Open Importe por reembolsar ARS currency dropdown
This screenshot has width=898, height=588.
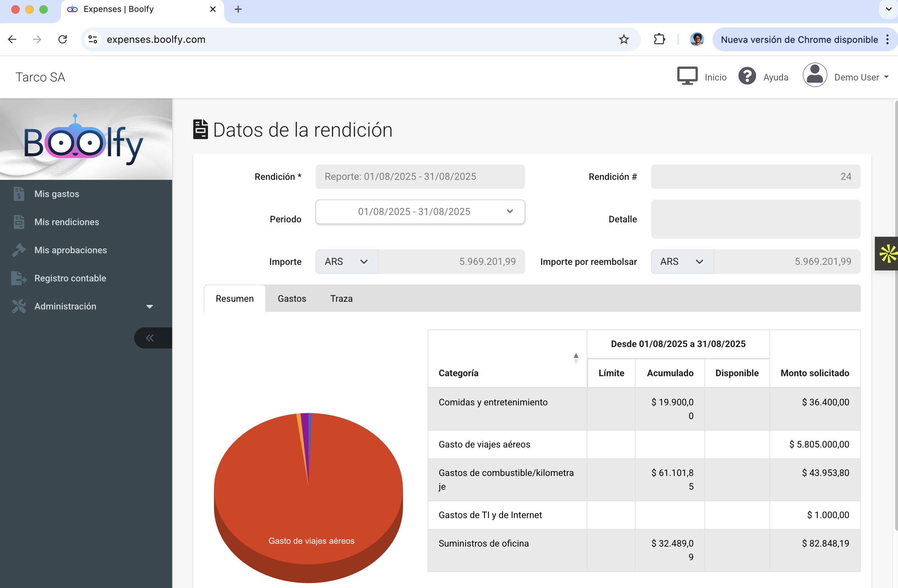[x=682, y=261]
